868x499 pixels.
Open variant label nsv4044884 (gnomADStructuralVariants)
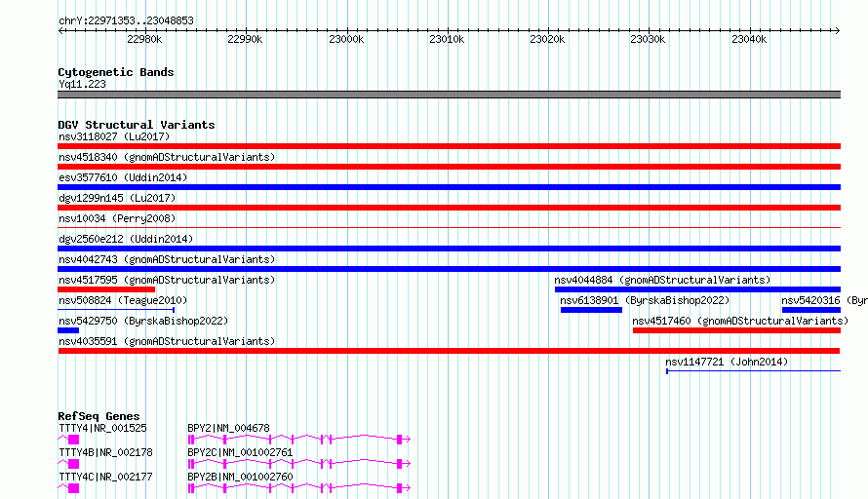(x=662, y=280)
